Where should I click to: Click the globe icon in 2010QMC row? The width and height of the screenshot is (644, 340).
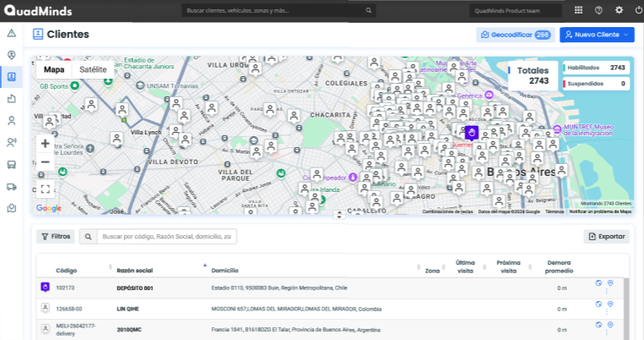598,325
